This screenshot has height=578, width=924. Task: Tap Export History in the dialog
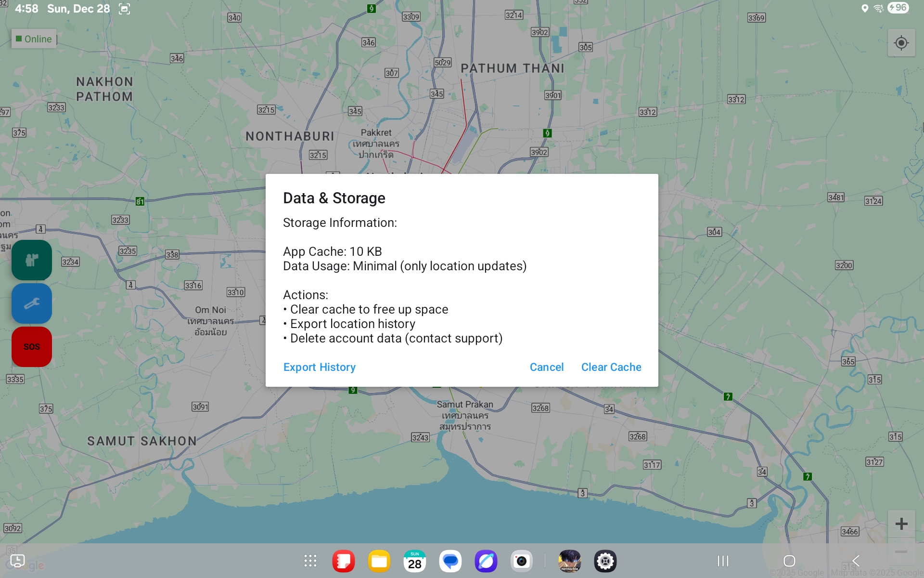320,367
